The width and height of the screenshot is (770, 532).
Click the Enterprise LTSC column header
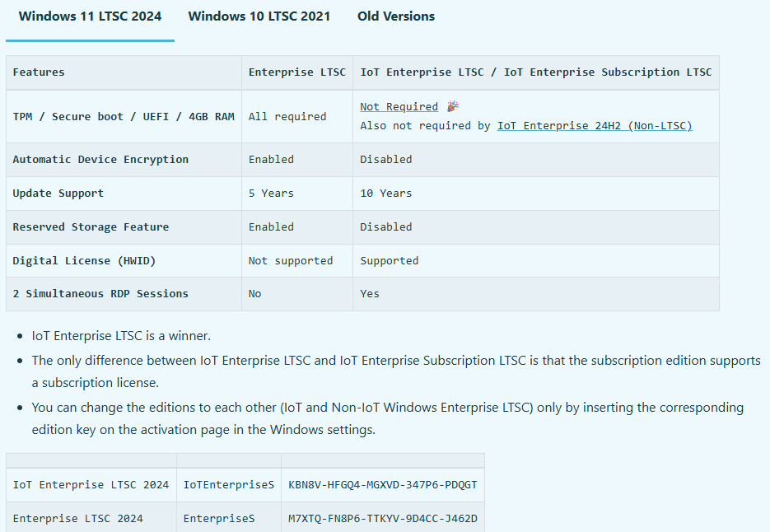tap(296, 72)
